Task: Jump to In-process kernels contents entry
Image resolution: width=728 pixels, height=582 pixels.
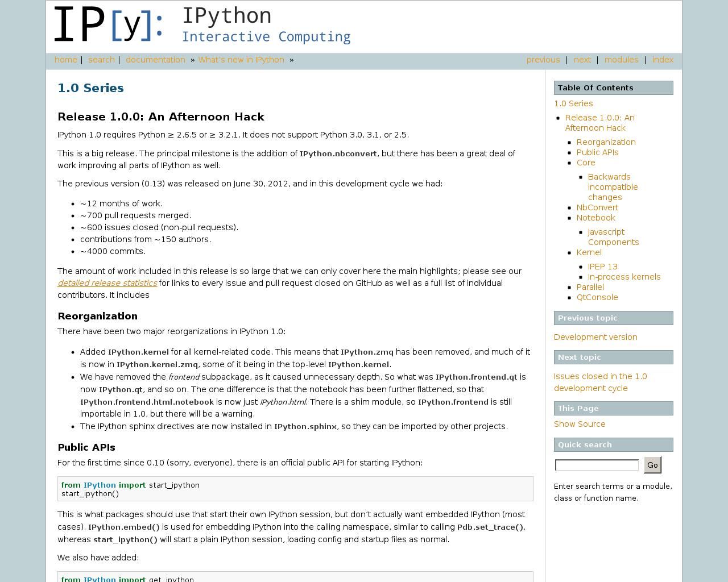Action: click(x=624, y=277)
